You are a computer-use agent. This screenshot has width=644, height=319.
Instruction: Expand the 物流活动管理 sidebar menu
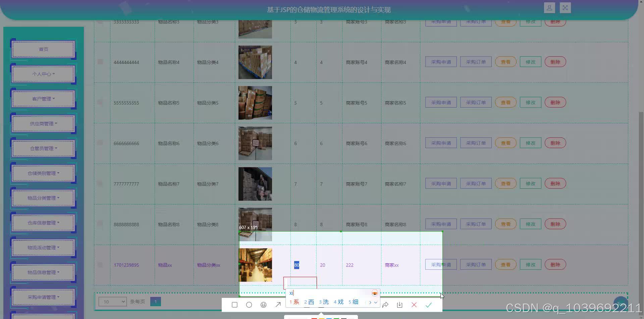(x=43, y=248)
